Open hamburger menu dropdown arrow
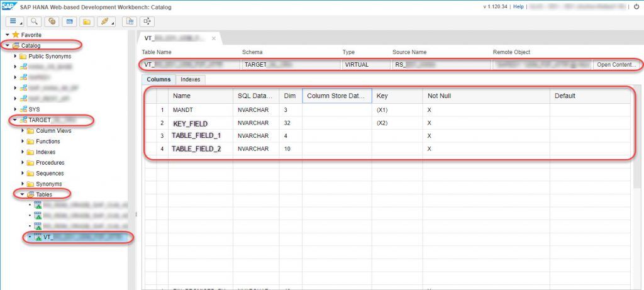Viewport: 644px width, 290px height. [21, 23]
